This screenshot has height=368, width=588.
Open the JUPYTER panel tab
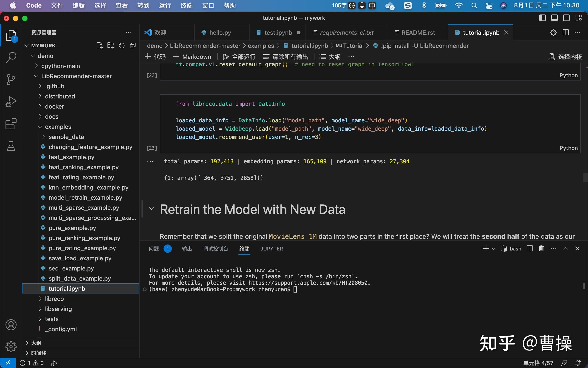[272, 248]
